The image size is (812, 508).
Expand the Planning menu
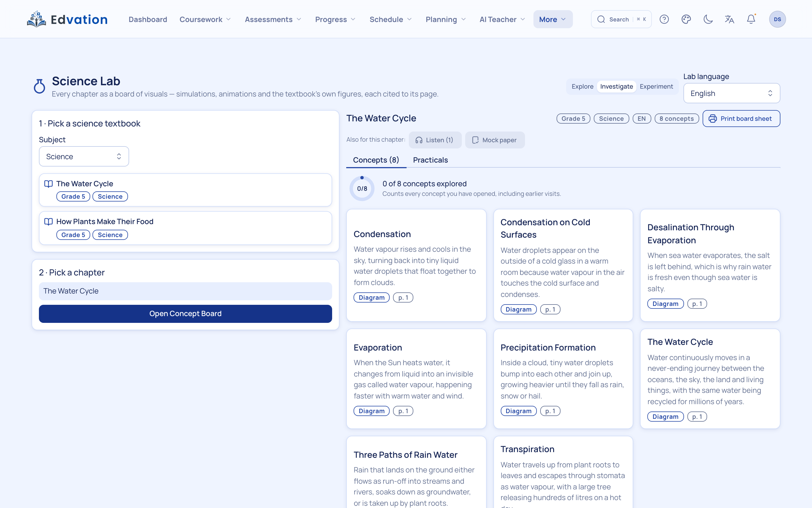(x=445, y=19)
